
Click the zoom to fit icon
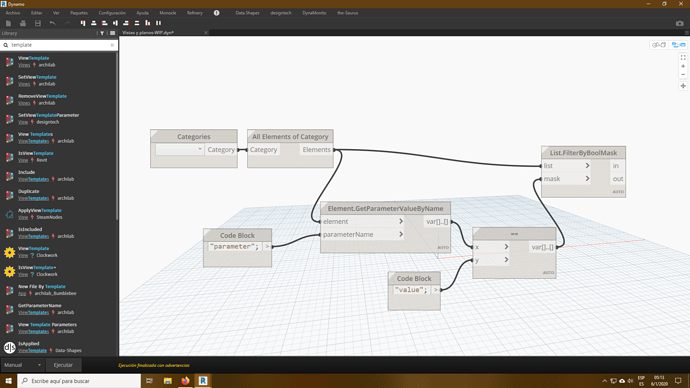pos(683,58)
